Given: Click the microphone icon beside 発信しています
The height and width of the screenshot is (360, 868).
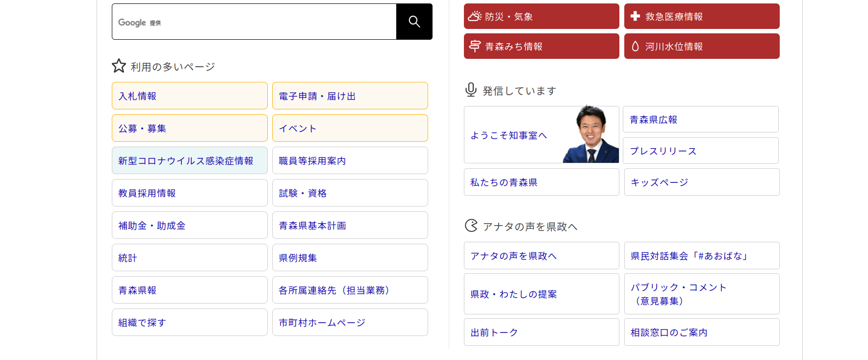Looking at the screenshot, I should coord(471,90).
